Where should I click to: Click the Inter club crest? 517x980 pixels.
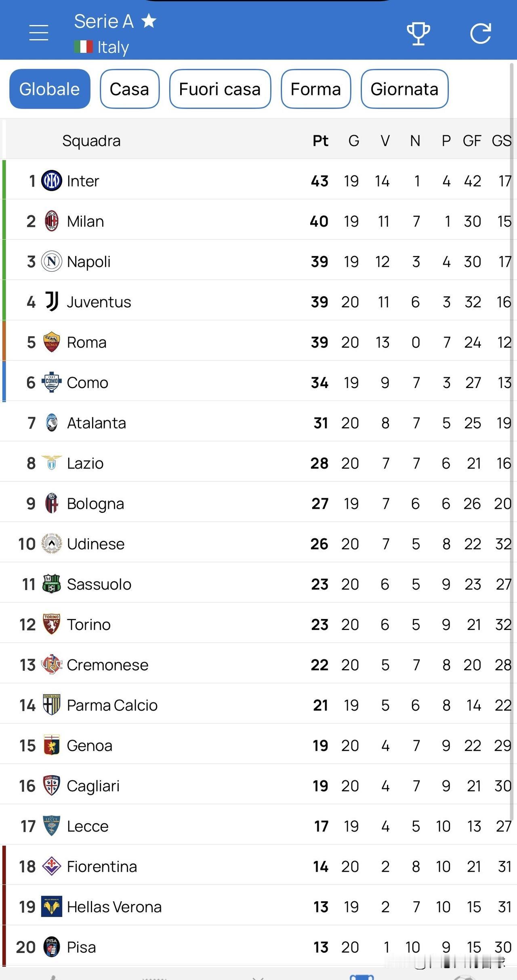click(x=52, y=180)
